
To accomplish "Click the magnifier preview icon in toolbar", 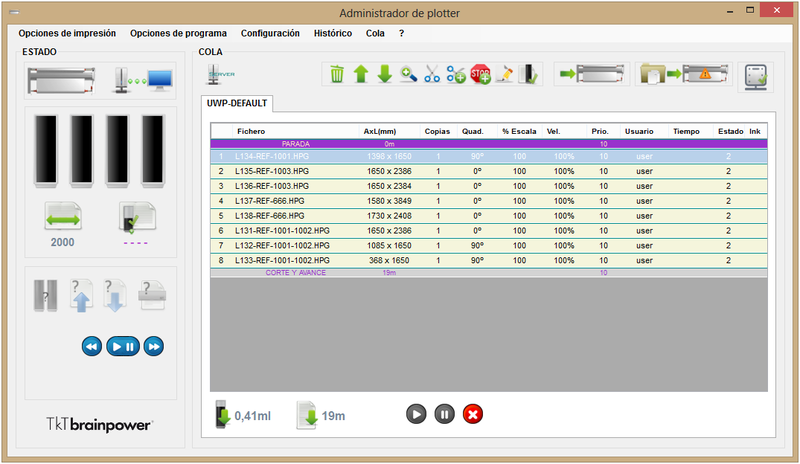I will 408,74.
